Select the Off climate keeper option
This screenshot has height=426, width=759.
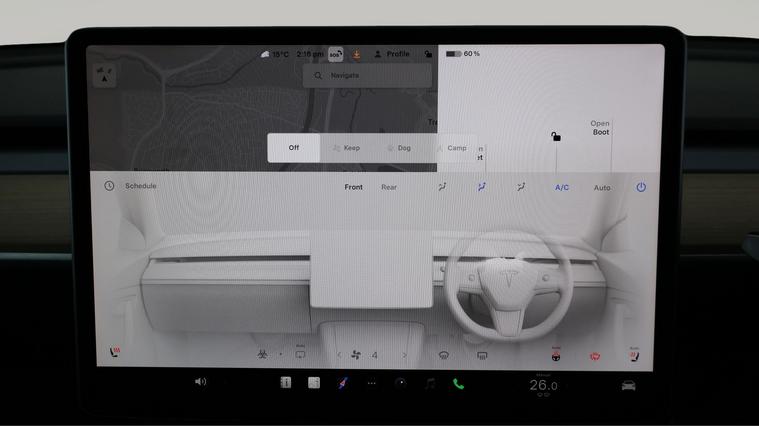[294, 148]
